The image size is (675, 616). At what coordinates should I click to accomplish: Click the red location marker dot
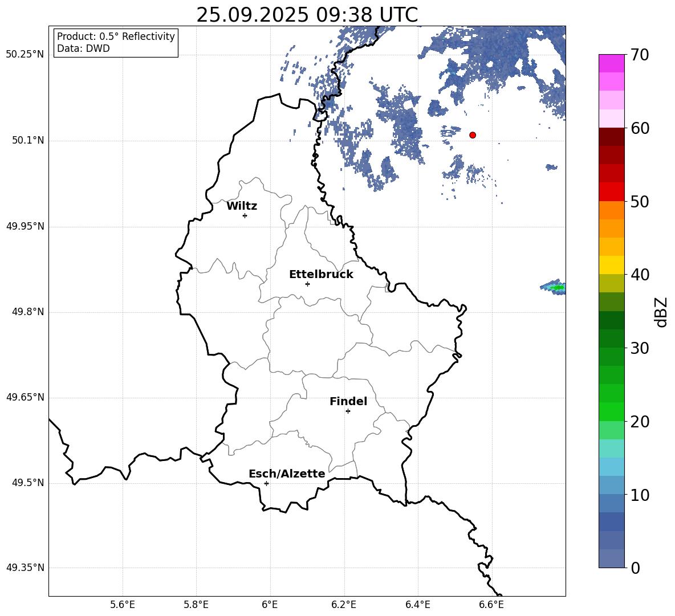(473, 135)
